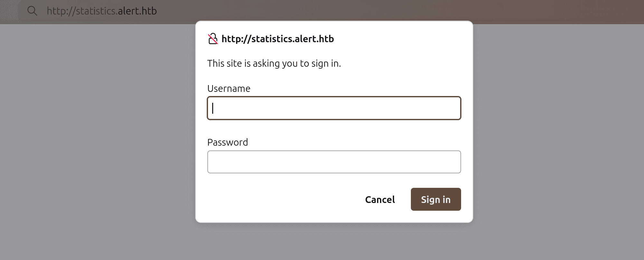Dismiss the dialog with Cancel
644x260 pixels.
pyautogui.click(x=380, y=199)
